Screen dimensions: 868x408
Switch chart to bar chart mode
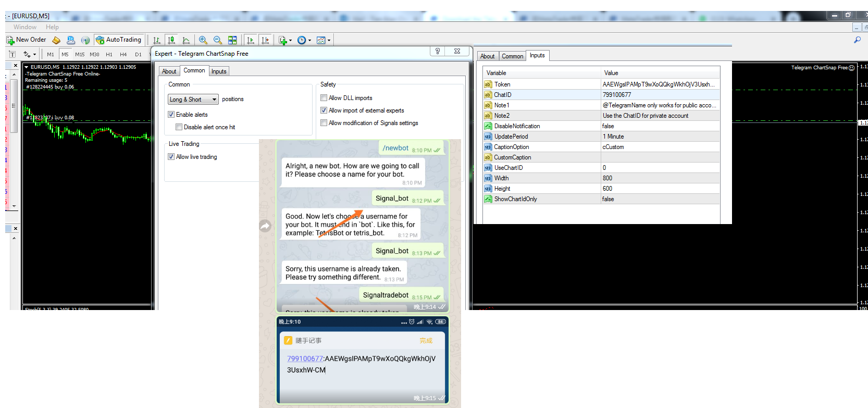coord(156,40)
